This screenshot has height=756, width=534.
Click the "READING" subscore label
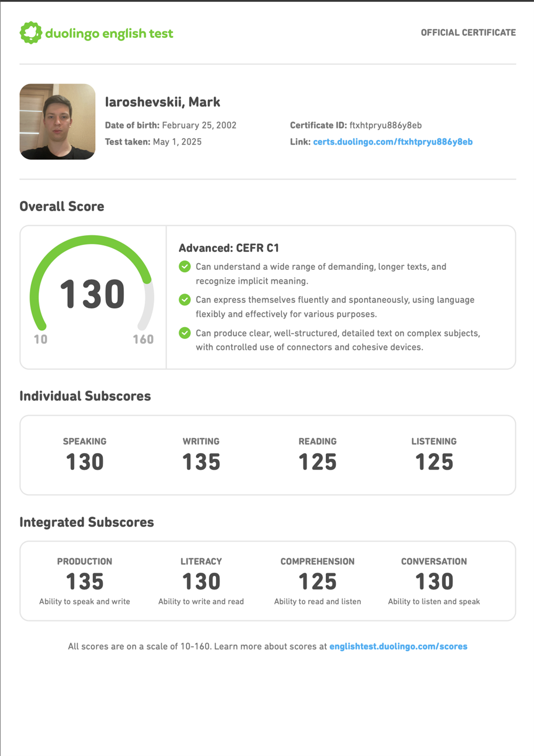point(318,441)
